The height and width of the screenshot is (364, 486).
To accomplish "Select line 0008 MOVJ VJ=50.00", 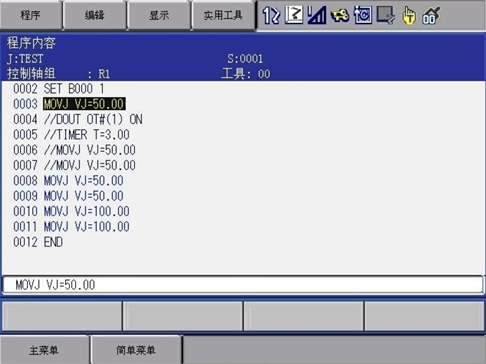I will 68,181.
